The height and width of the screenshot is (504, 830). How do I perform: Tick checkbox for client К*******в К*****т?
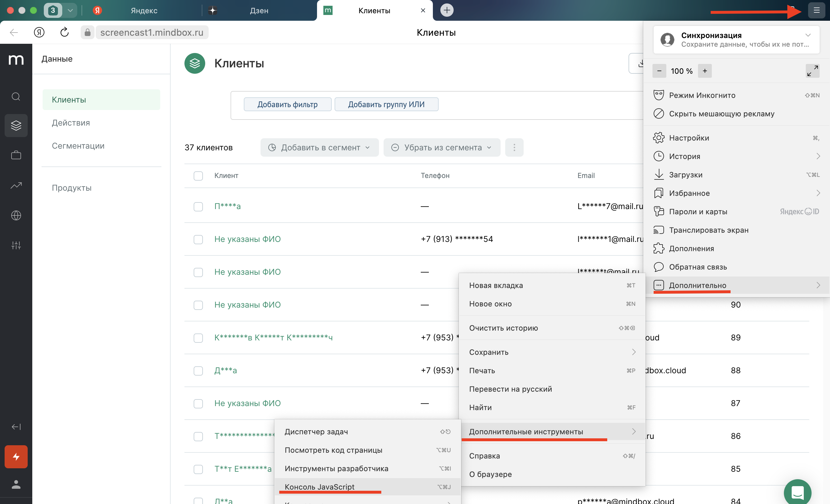click(198, 338)
